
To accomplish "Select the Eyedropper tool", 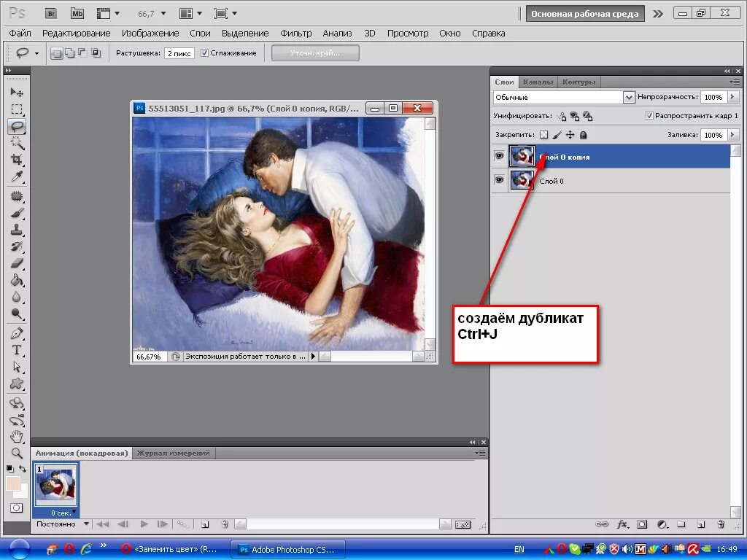I will coord(17,176).
